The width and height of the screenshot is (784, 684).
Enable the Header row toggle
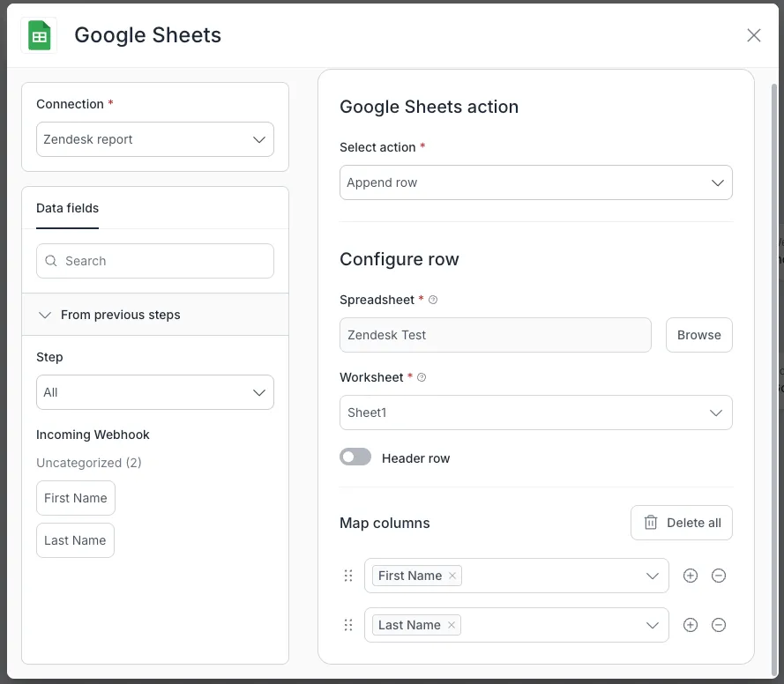point(355,457)
